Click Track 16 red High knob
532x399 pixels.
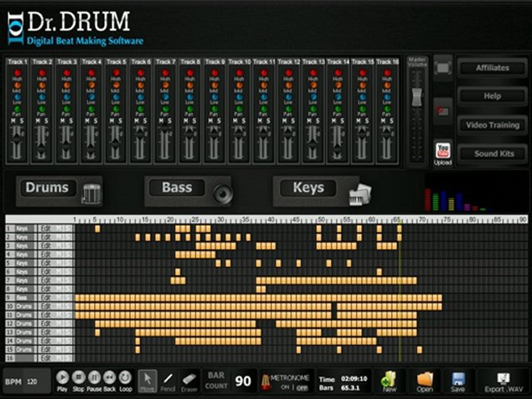click(387, 73)
